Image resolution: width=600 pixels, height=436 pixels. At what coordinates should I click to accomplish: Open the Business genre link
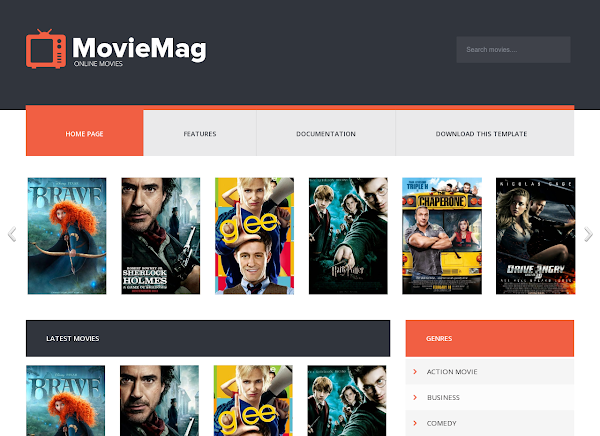coord(443,397)
